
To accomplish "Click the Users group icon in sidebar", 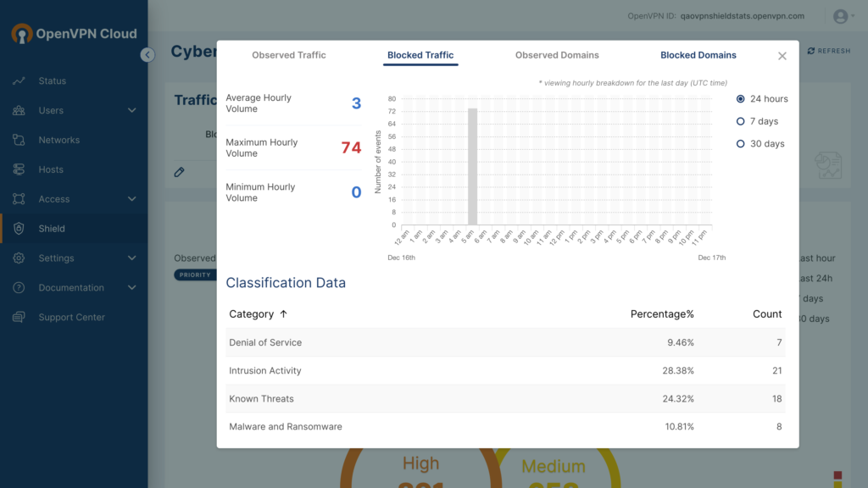I will [x=19, y=110].
